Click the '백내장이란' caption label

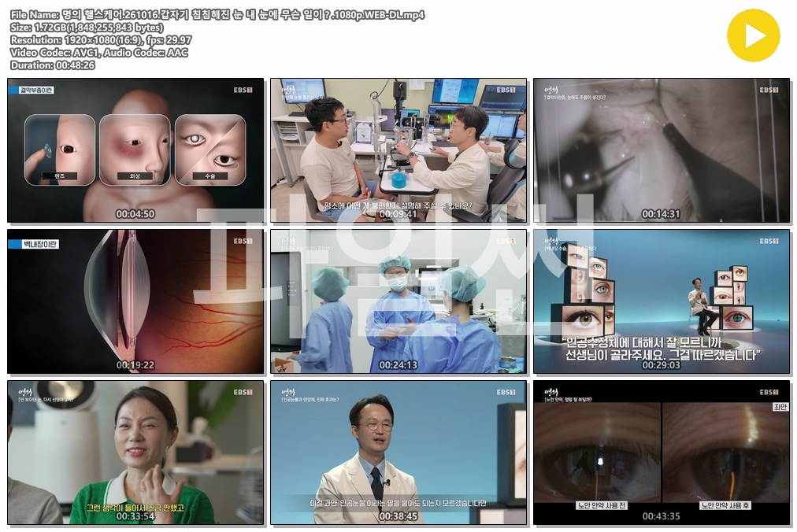pos(40,244)
